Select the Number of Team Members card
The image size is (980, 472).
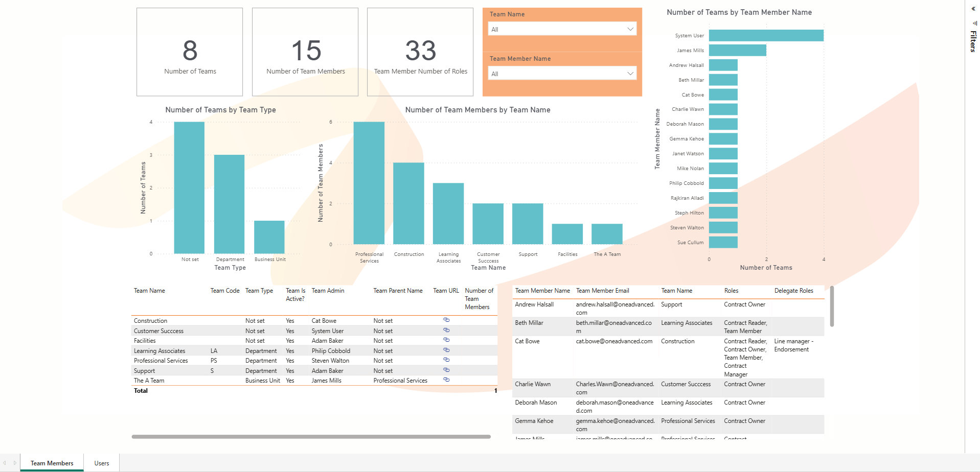point(305,52)
